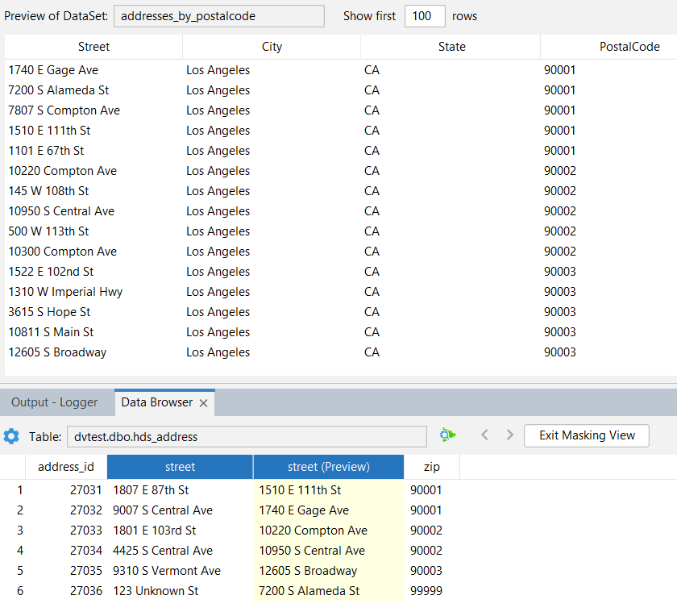Image resolution: width=677 pixels, height=616 pixels.
Task: Click the run preview icon beside the table field
Action: [448, 435]
